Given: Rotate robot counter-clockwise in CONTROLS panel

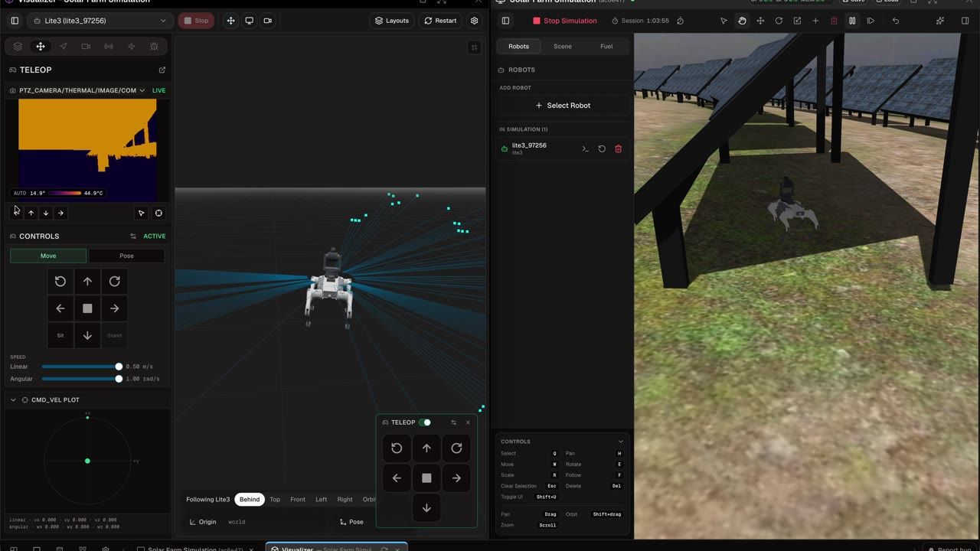Looking at the screenshot, I should pos(60,282).
